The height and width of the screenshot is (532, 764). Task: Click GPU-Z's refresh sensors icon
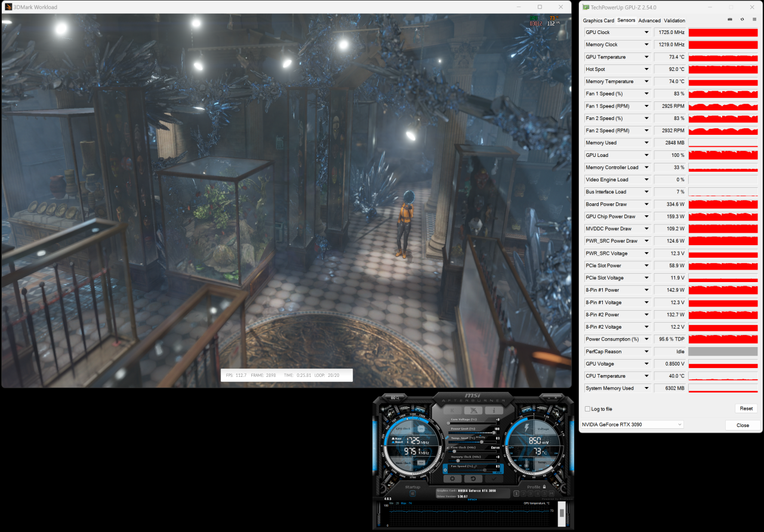[x=743, y=19]
